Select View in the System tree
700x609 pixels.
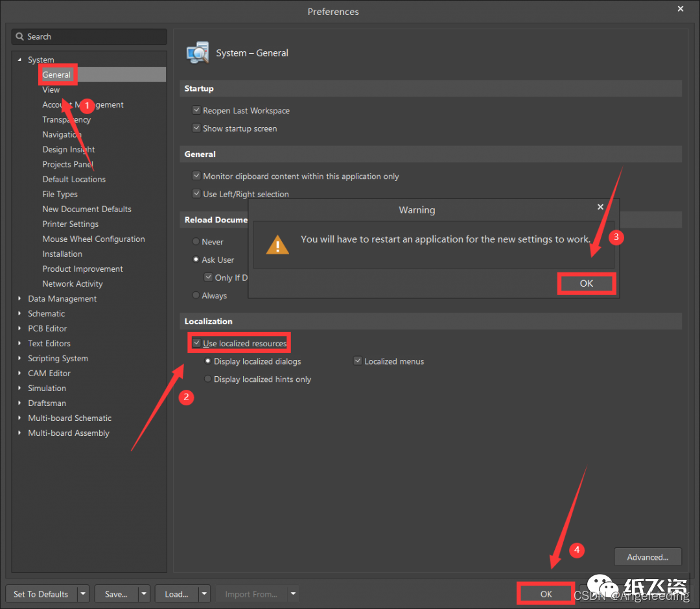[51, 90]
